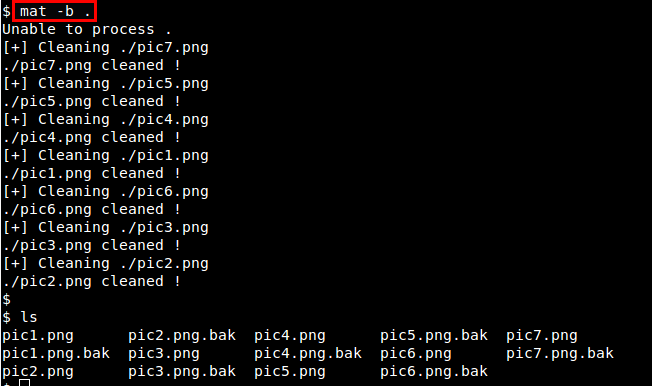Select pic1.png in the ls listing
The width and height of the screenshot is (652, 386).
38,336
